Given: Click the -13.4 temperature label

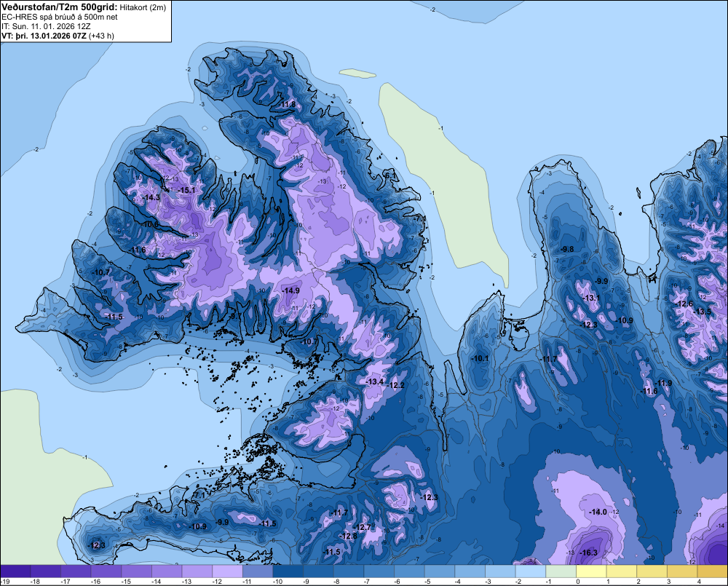Looking at the screenshot, I should [x=374, y=381].
